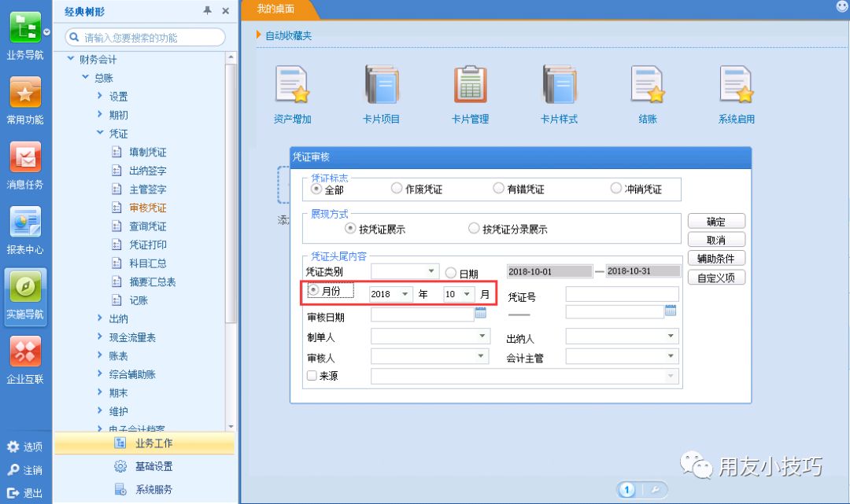Click search magnifier icon in function search

(x=74, y=38)
